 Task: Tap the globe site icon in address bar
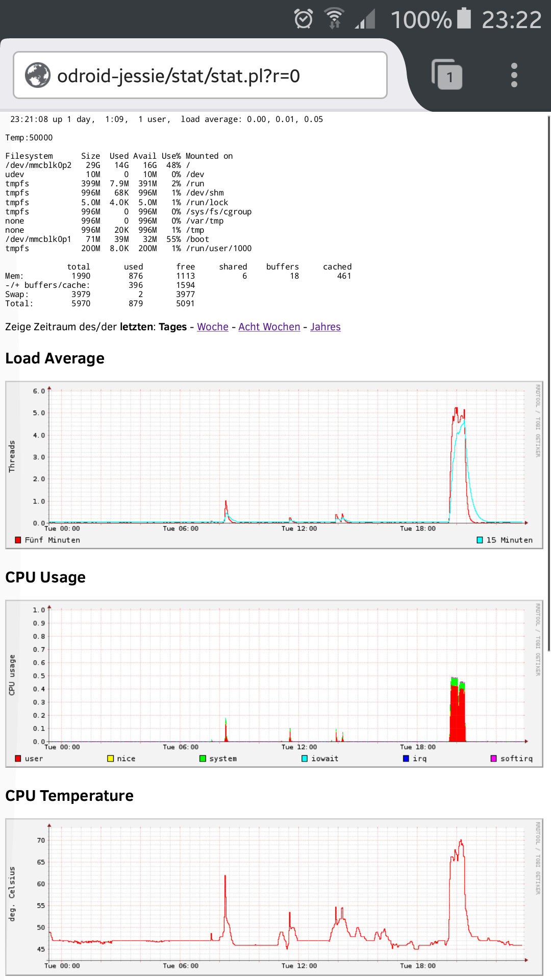click(x=38, y=76)
